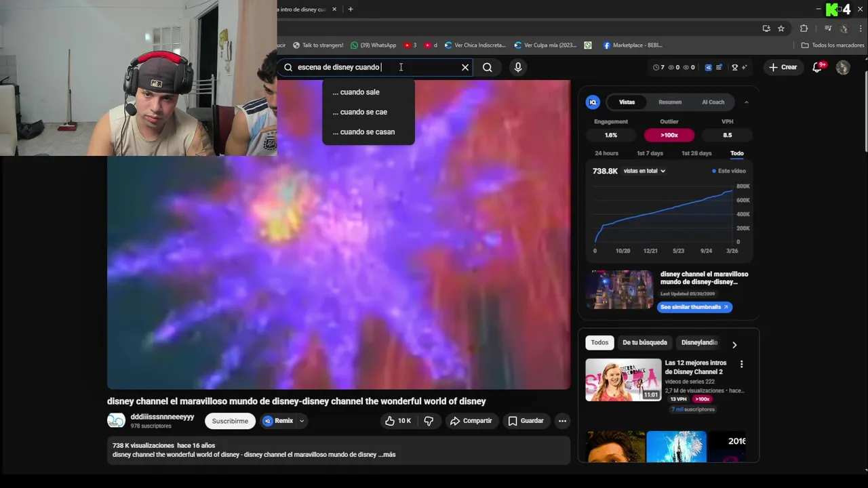Open the Chrome profile avatar

pyautogui.click(x=844, y=28)
